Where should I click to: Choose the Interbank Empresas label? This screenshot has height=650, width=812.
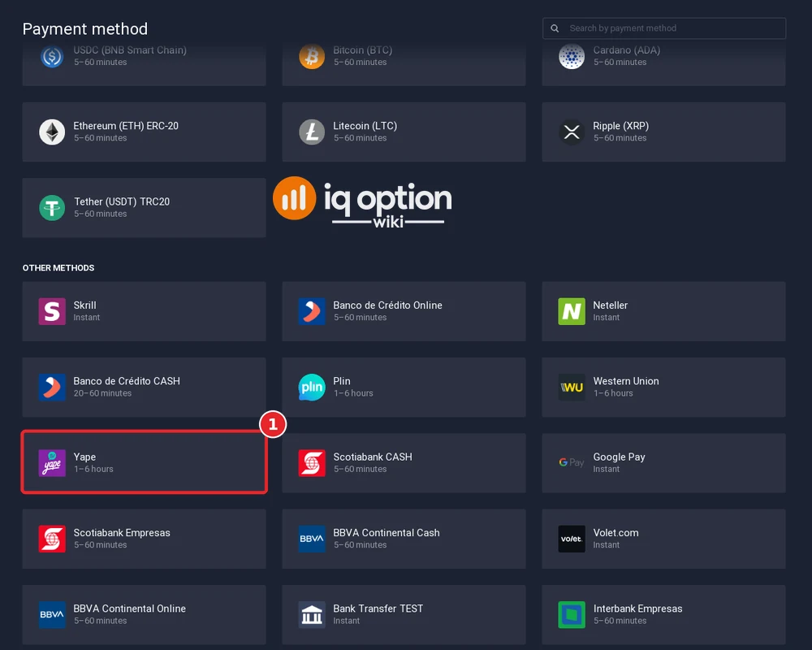pyautogui.click(x=637, y=609)
